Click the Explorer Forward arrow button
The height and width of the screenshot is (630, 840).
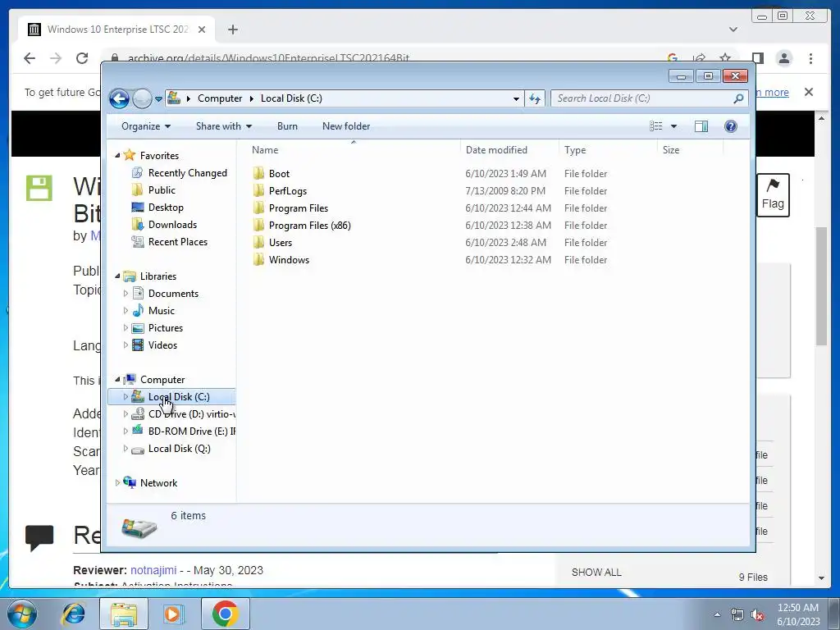[142, 98]
